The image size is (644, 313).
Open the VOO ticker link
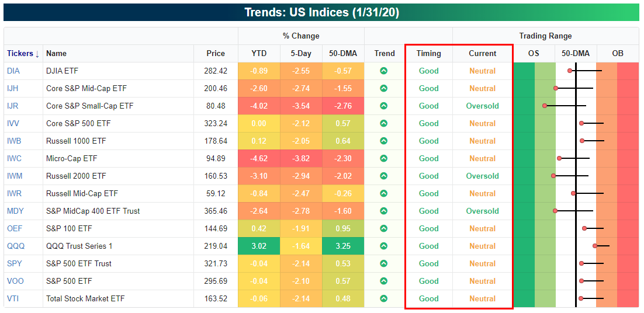click(15, 281)
